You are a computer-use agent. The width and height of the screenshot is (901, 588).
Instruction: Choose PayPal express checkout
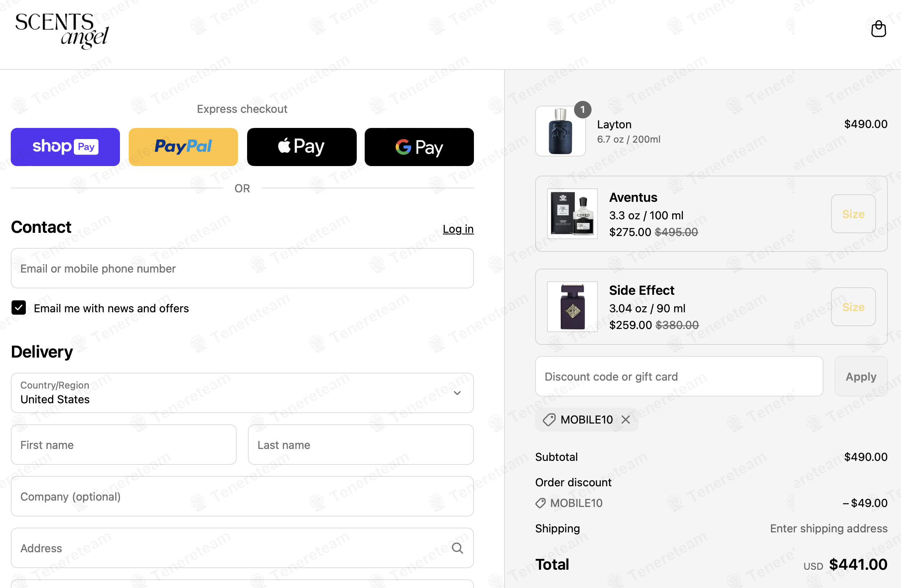[183, 147]
